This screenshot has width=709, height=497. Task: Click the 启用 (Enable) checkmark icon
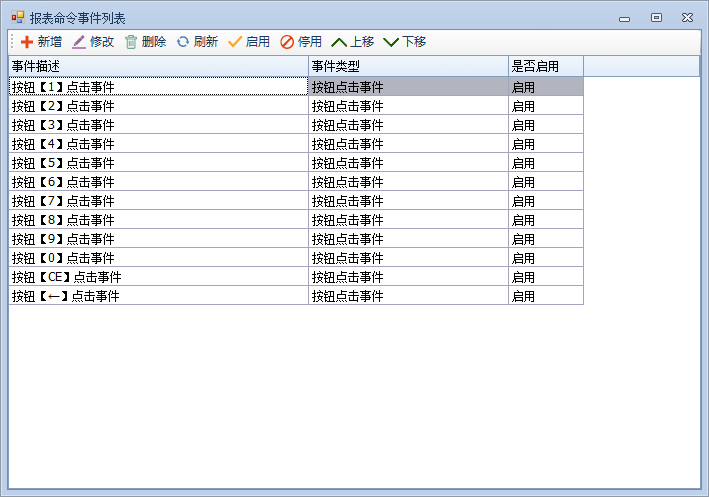(x=235, y=42)
